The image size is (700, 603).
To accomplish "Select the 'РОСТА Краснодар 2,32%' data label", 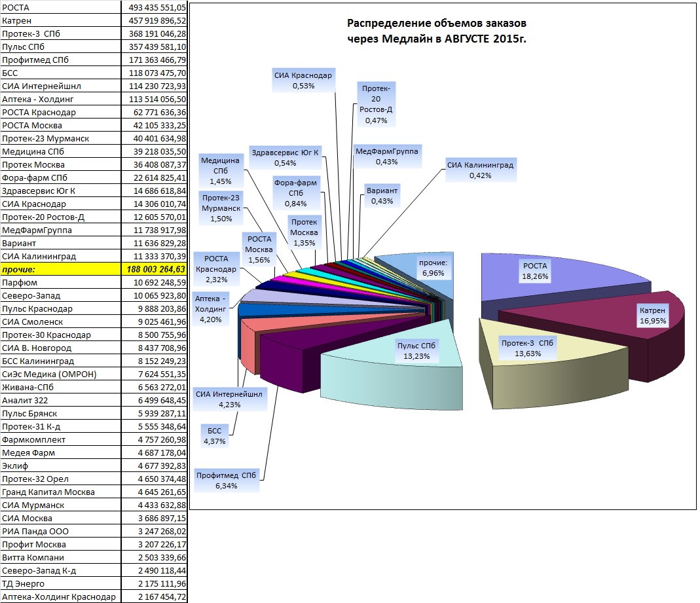I will pyautogui.click(x=216, y=269).
